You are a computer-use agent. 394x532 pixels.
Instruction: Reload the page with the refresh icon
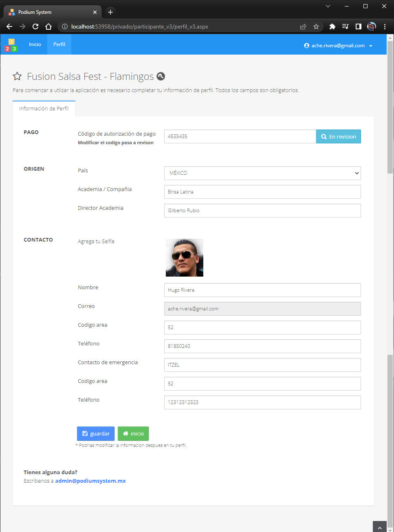(x=35, y=26)
